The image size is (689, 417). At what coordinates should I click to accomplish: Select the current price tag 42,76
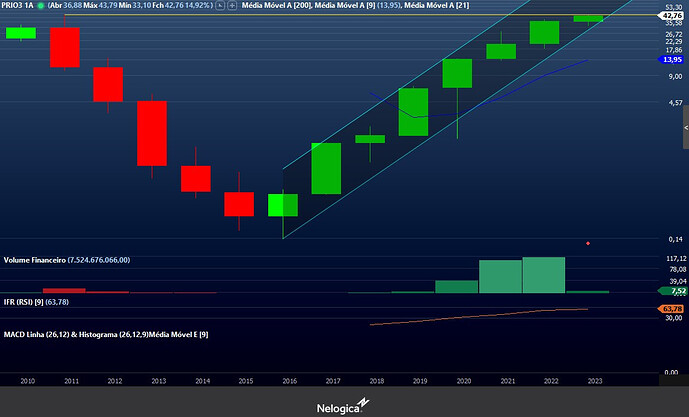[x=672, y=16]
